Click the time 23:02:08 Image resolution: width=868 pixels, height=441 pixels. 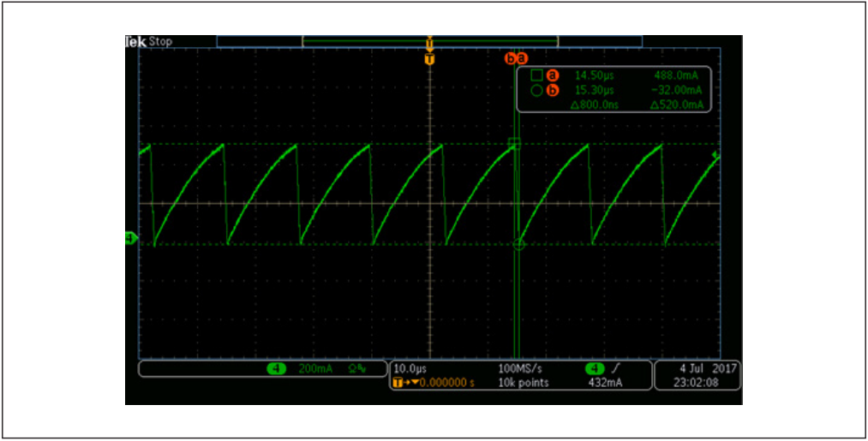[x=697, y=383]
